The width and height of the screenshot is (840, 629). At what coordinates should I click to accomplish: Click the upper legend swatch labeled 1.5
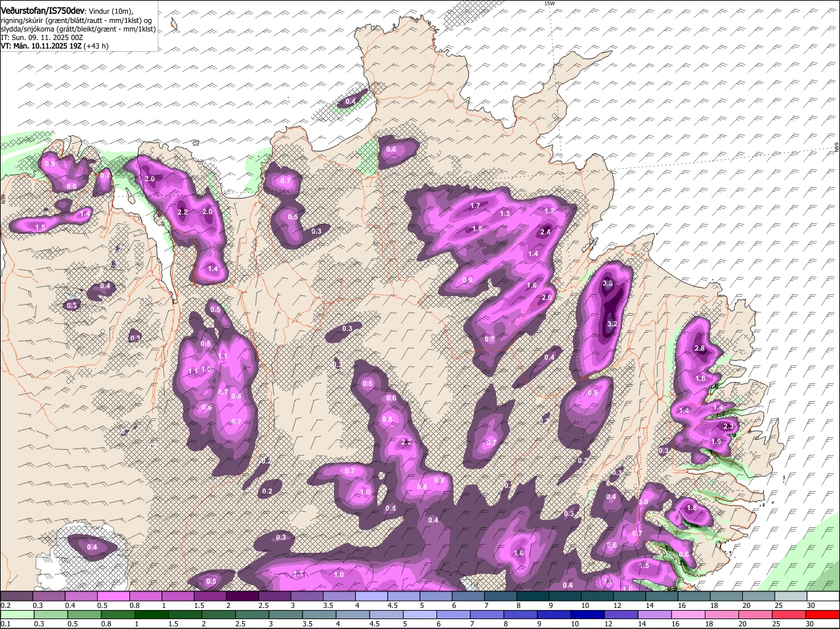point(210,596)
